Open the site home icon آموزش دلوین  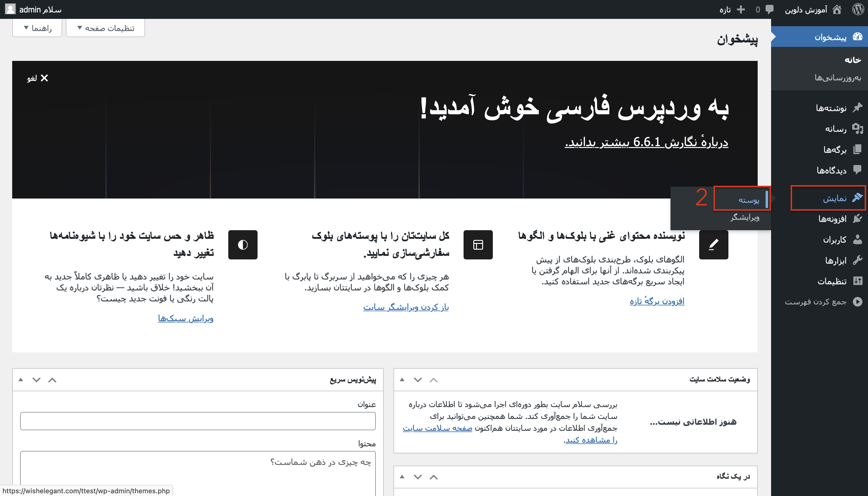pyautogui.click(x=837, y=9)
